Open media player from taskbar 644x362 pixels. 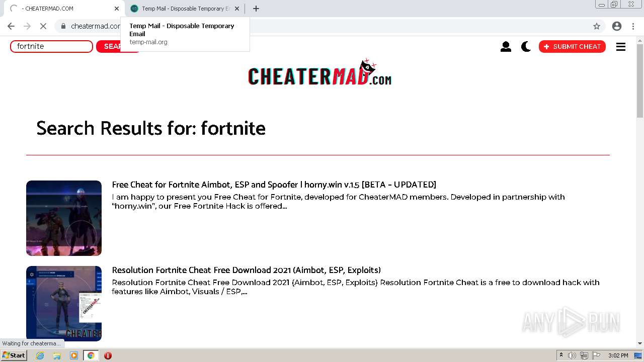tap(74, 355)
